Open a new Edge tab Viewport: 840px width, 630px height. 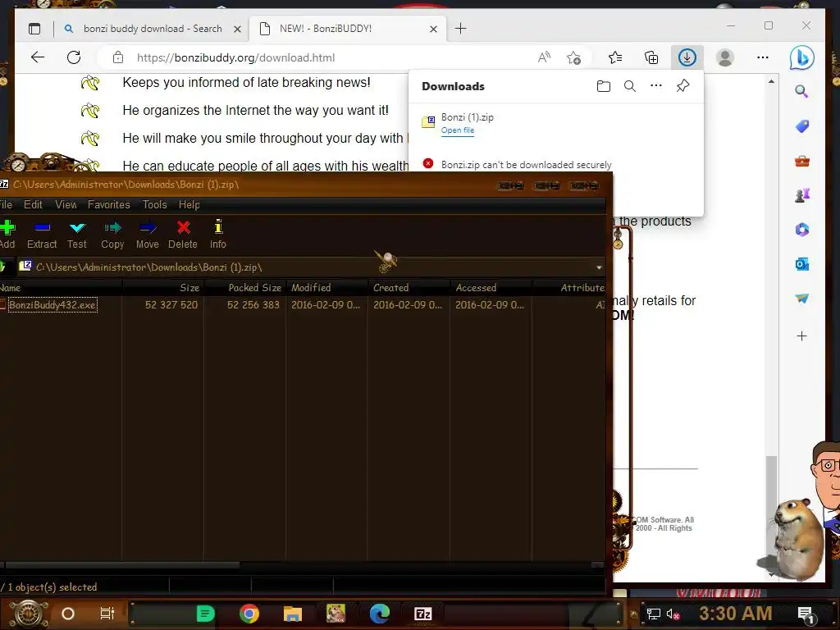click(x=461, y=29)
